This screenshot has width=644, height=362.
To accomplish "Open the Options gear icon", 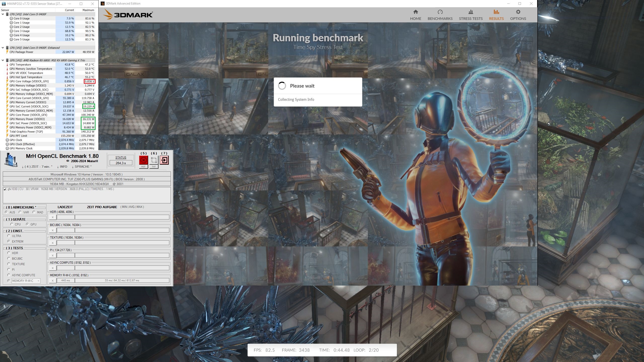I will click(518, 12).
